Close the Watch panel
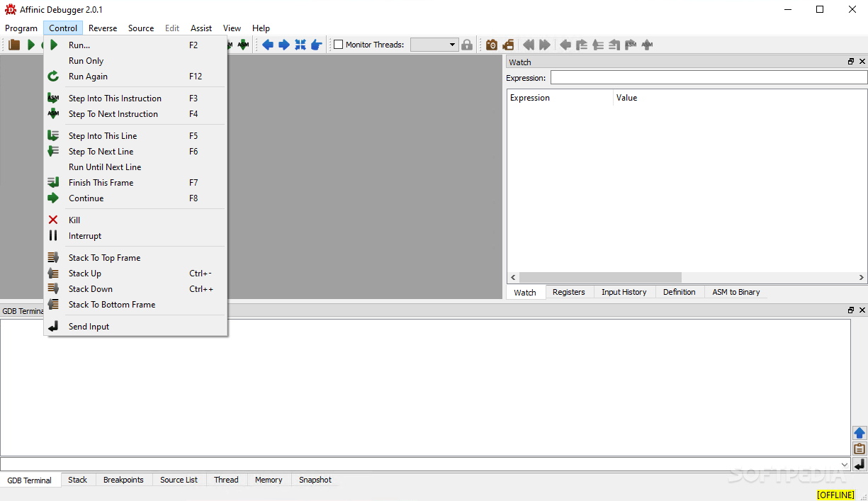Viewport: 868px width, 501px height. point(862,62)
